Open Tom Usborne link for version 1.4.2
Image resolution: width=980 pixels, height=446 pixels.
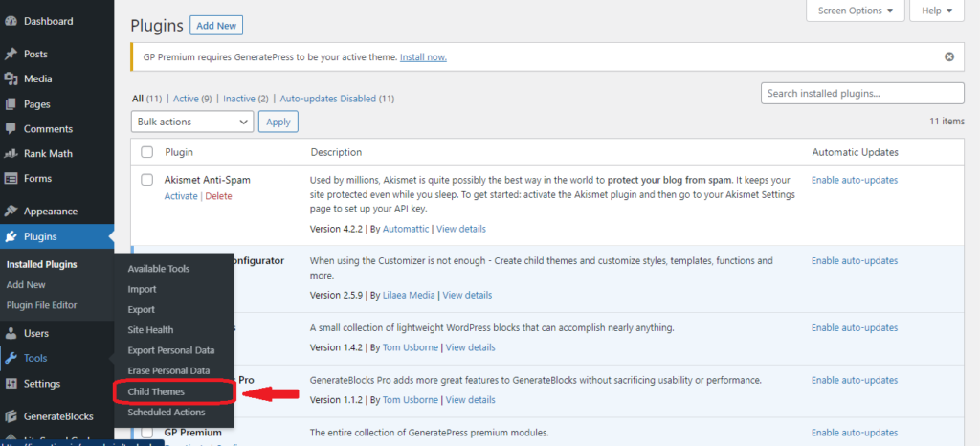411,347
